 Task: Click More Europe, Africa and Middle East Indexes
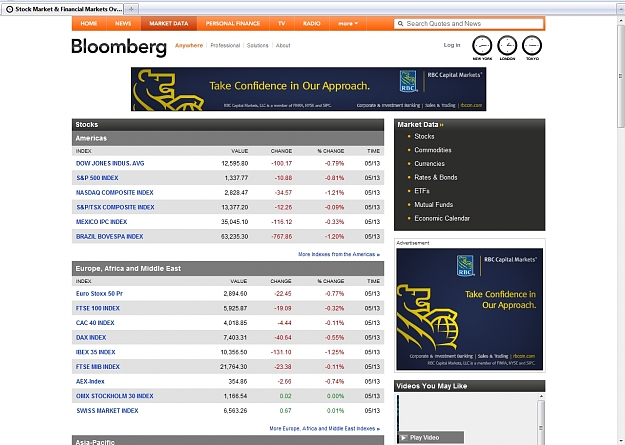click(324, 428)
